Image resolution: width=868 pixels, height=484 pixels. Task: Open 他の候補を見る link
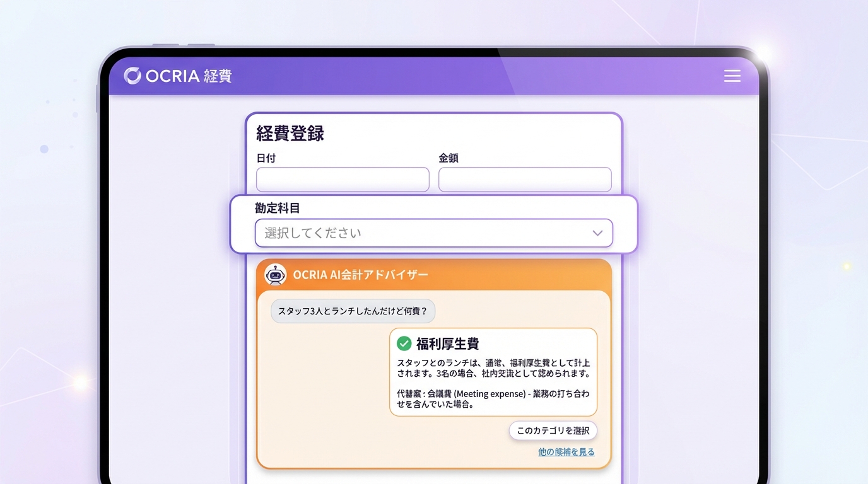(566, 451)
